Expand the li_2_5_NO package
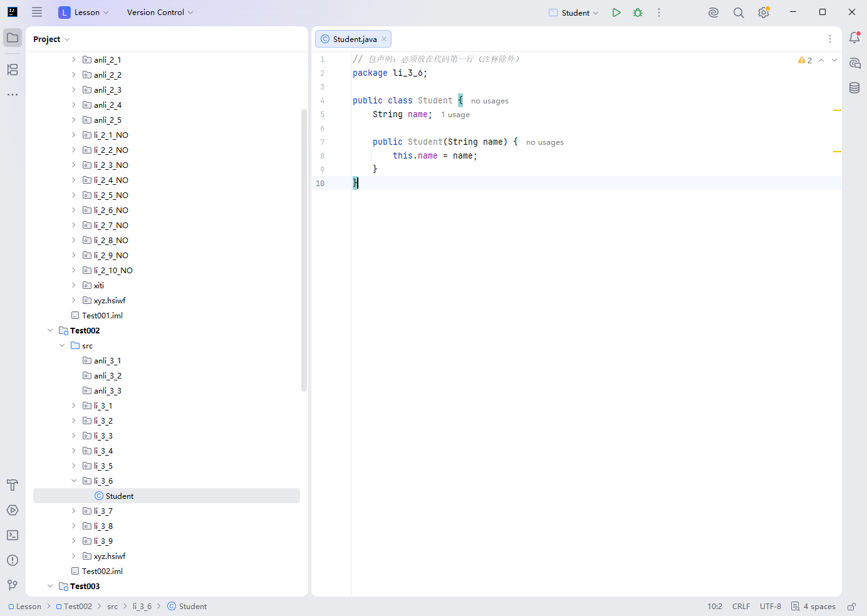 pyautogui.click(x=73, y=196)
